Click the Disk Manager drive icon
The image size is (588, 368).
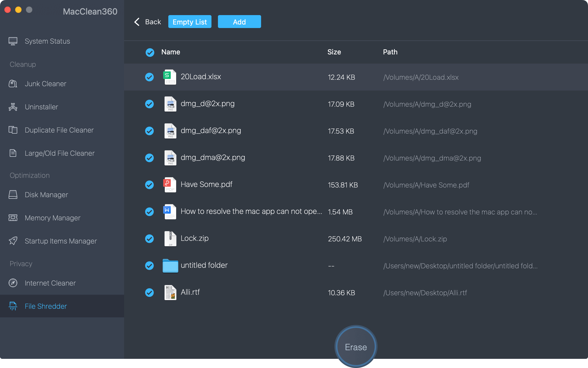pos(13,195)
